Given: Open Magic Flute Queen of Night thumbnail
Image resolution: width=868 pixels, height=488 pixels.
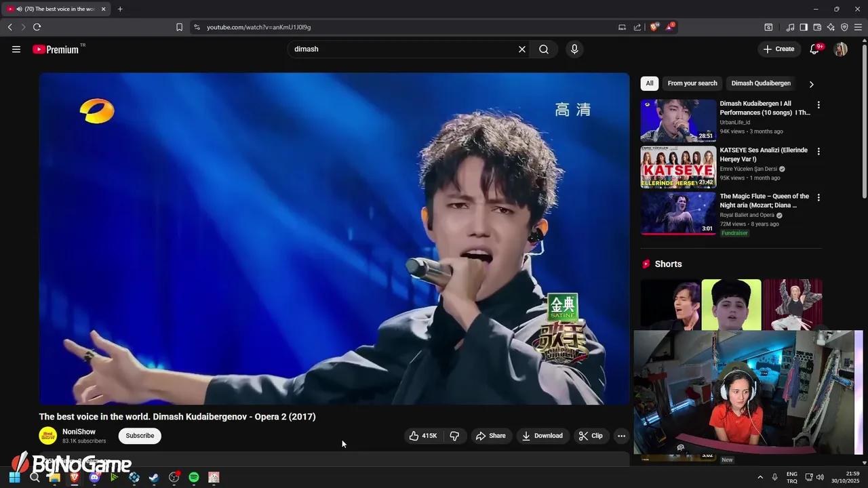Looking at the screenshot, I should pos(678,213).
